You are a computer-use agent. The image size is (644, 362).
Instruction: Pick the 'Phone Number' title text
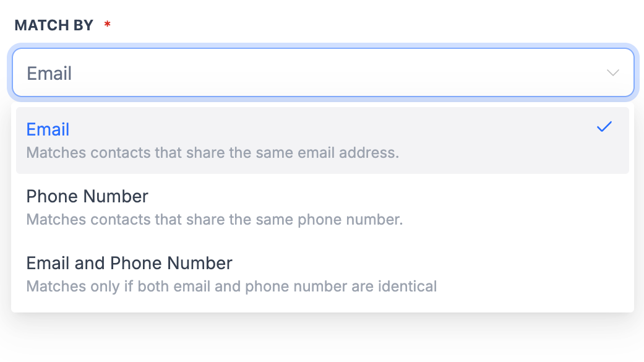(87, 196)
